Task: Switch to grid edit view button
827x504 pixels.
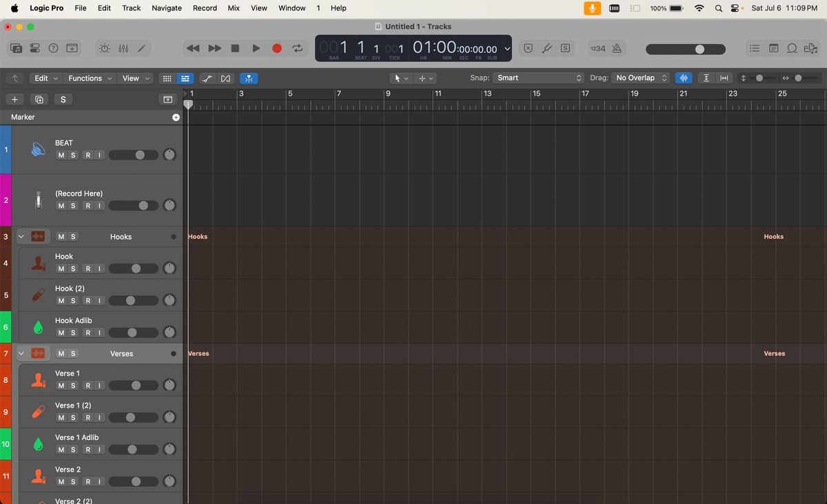Action: click(167, 78)
